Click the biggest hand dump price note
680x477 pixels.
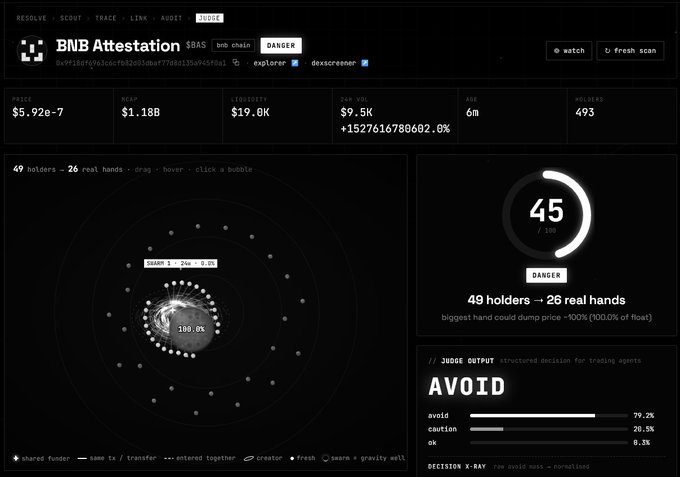(546, 317)
